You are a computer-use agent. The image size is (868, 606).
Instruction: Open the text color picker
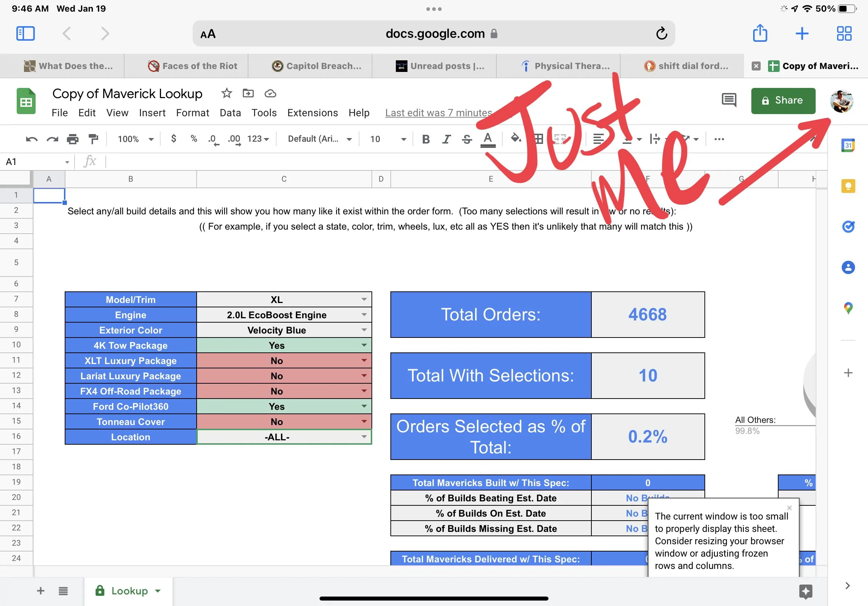[x=488, y=140]
